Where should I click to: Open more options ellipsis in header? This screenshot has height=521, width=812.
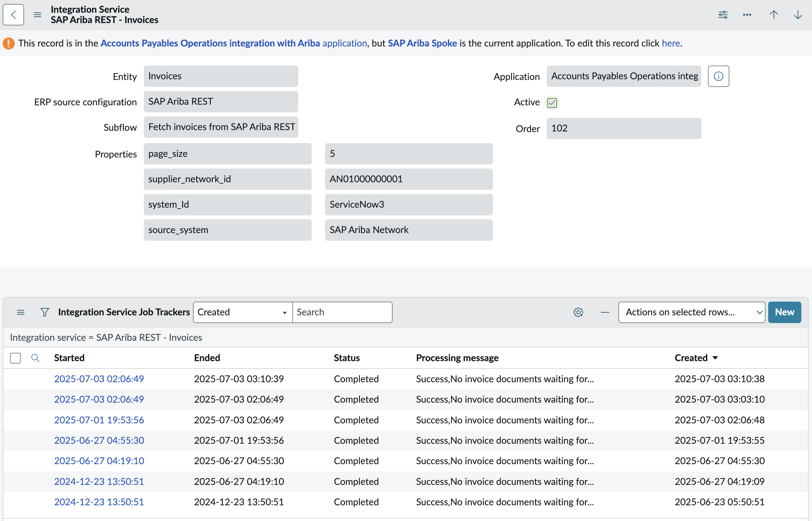pyautogui.click(x=747, y=15)
